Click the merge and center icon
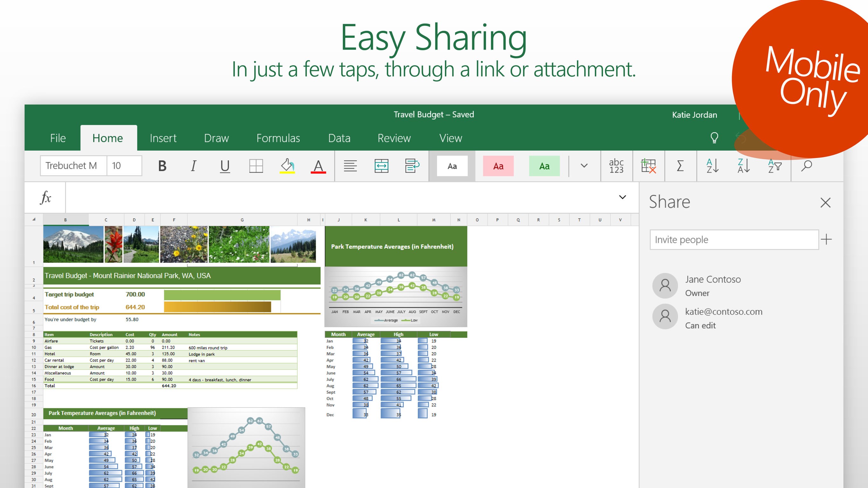This screenshot has height=488, width=868. 381,166
